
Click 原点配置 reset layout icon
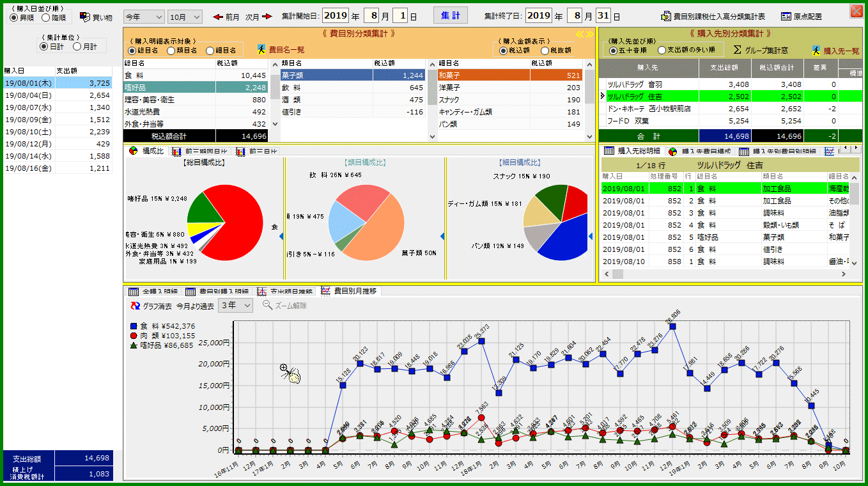pos(786,17)
